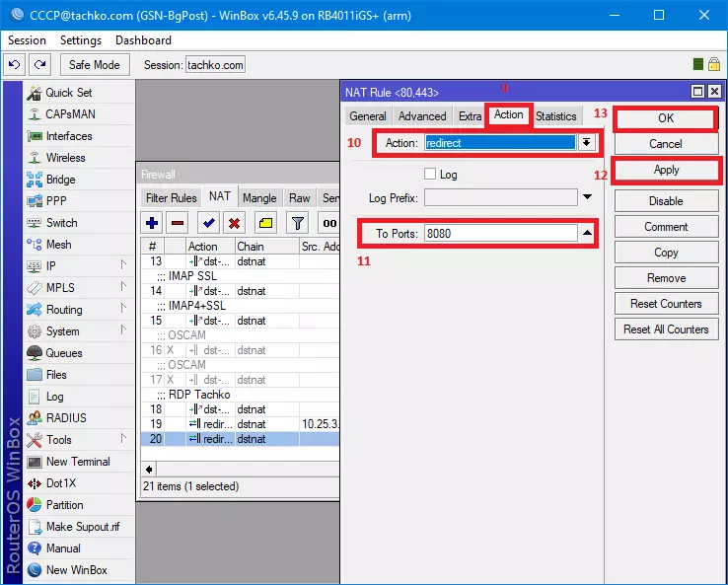Collapse the To Ports field arrow
Image resolution: width=728 pixels, height=585 pixels.
click(588, 234)
